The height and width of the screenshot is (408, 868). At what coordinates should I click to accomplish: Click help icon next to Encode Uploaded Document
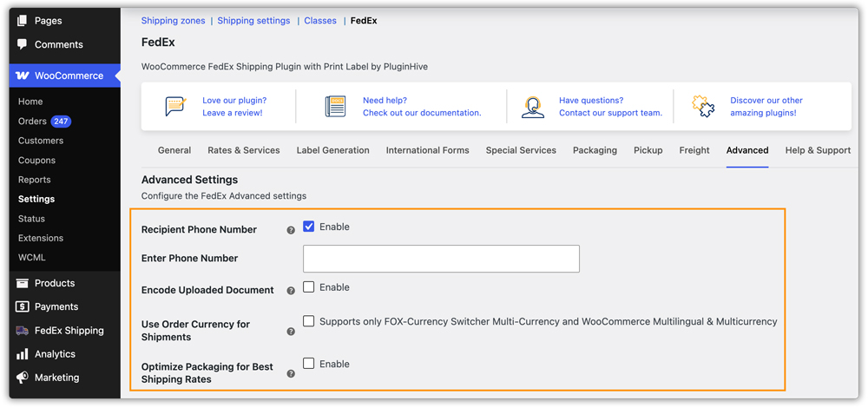point(291,291)
